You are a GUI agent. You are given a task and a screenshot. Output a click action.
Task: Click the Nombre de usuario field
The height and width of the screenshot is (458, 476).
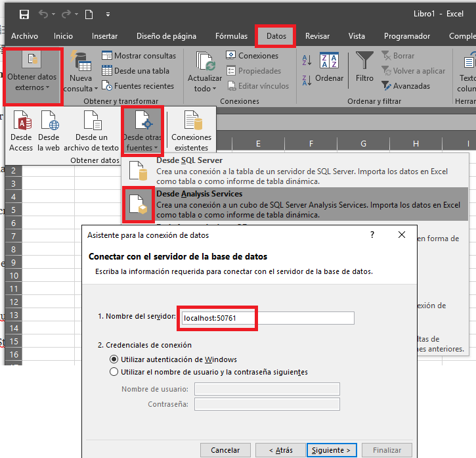[267, 389]
